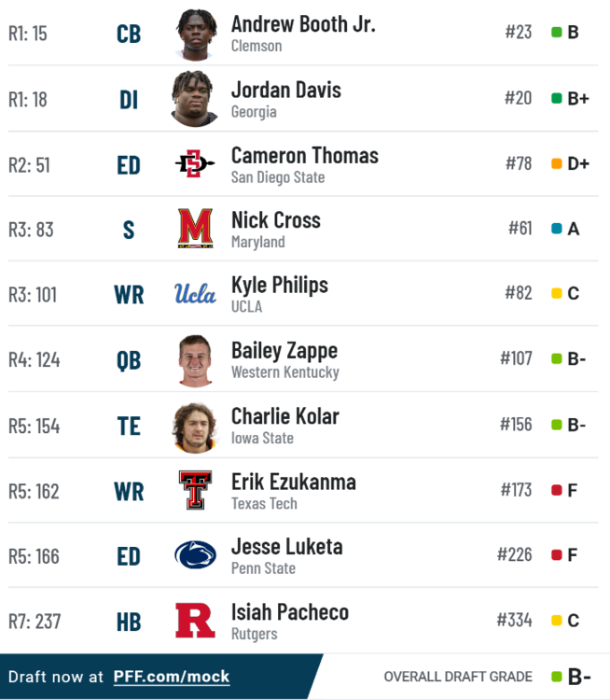Click Bailey Zappe's headshot photo
Image resolution: width=610 pixels, height=700 pixels.
195,359
